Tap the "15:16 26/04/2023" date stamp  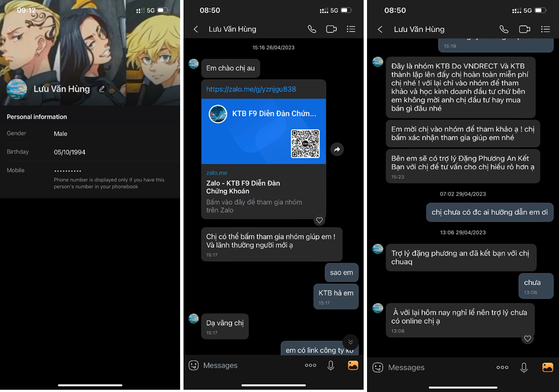(x=273, y=47)
